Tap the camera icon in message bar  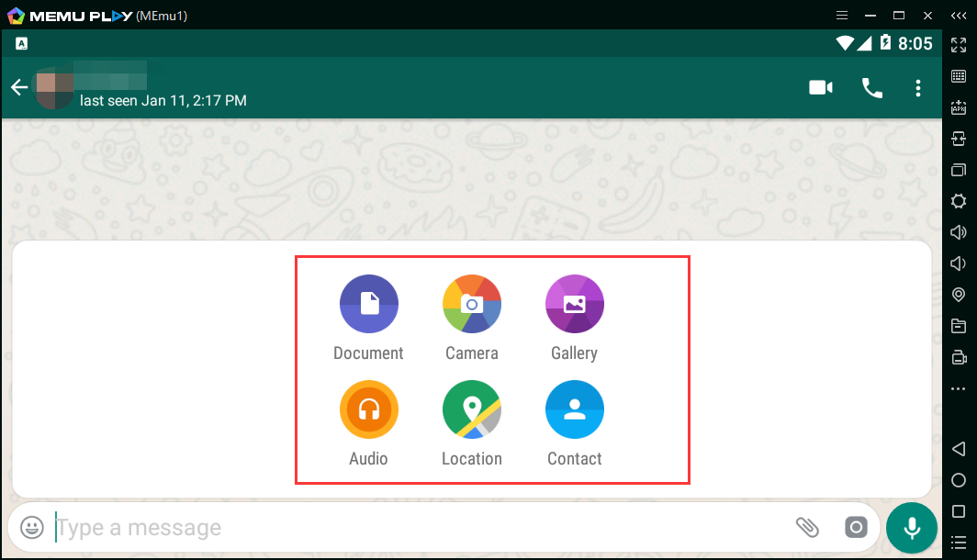coord(856,528)
